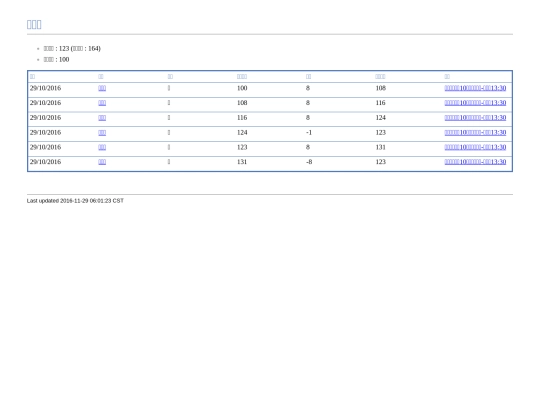This screenshot has width=540, height=405.
Task: Select the starting value 116 in the third table row
Action: [x=242, y=118]
